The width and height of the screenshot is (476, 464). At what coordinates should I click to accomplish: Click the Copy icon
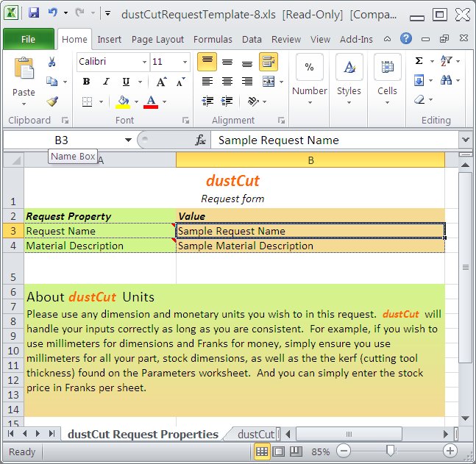pyautogui.click(x=52, y=82)
